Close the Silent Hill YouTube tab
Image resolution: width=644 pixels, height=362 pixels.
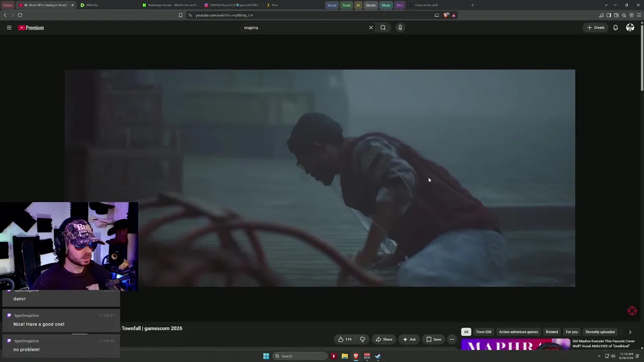click(x=72, y=5)
